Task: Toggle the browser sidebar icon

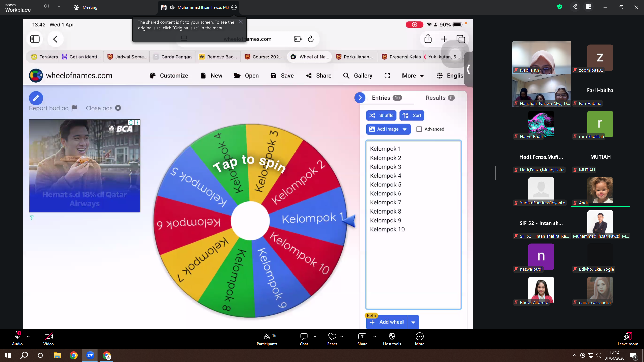Action: [35, 39]
